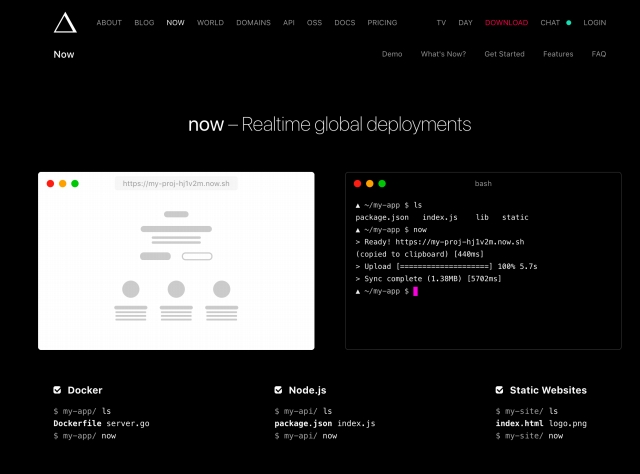The width and height of the screenshot is (640, 474).
Task: Click the magenta terminal cursor
Action: coord(415,291)
